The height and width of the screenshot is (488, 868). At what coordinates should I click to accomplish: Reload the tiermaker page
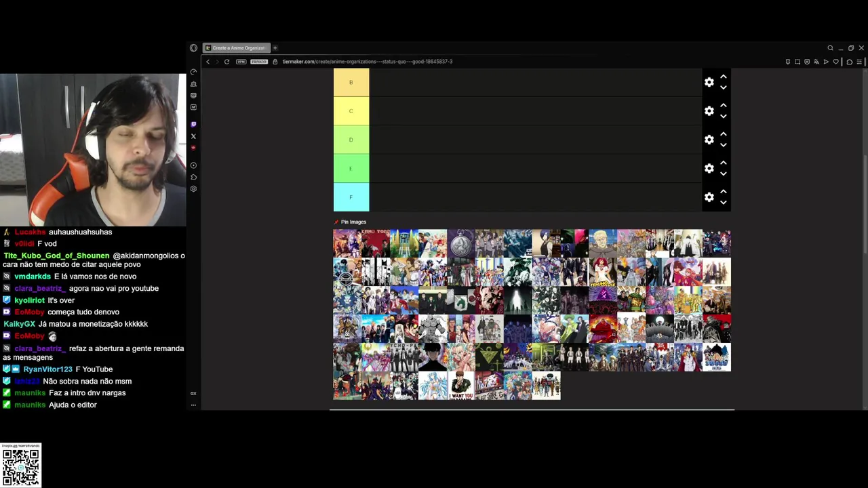[226, 62]
